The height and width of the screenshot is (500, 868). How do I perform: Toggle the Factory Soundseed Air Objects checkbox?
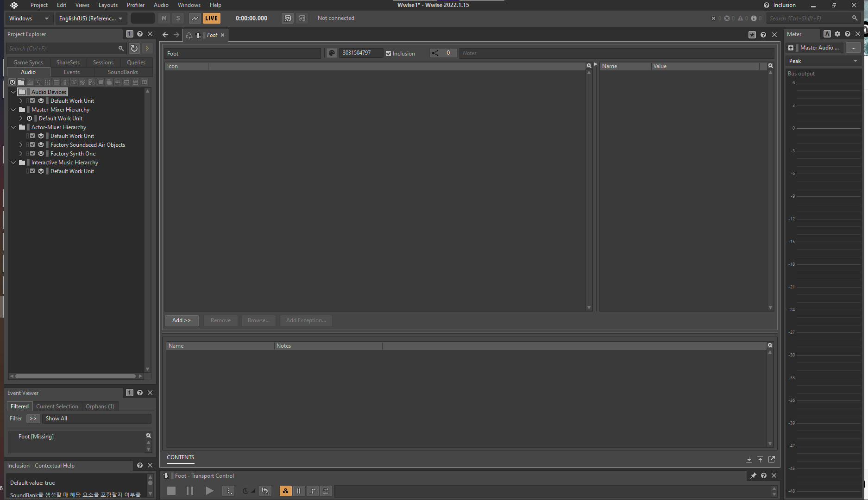[x=32, y=144]
